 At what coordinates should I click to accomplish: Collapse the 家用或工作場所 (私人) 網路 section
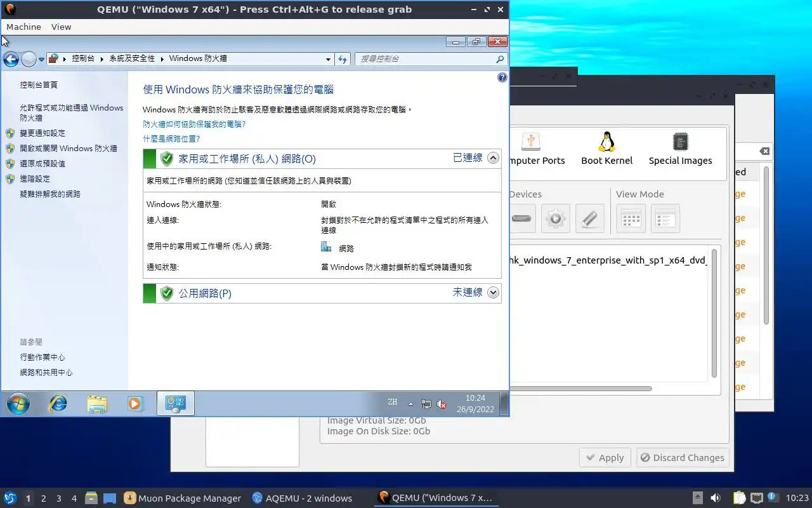pos(493,158)
